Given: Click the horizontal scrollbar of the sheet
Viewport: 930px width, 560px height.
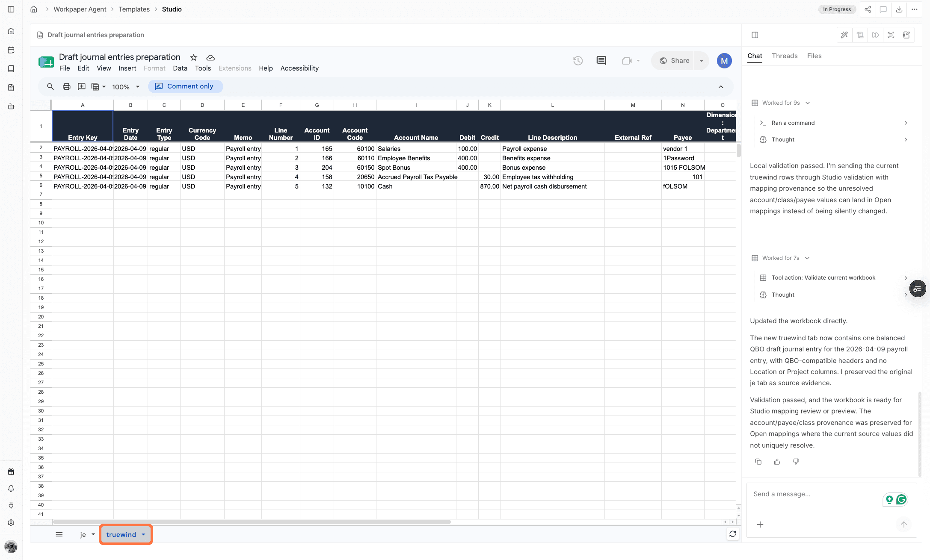Looking at the screenshot, I should [252, 522].
